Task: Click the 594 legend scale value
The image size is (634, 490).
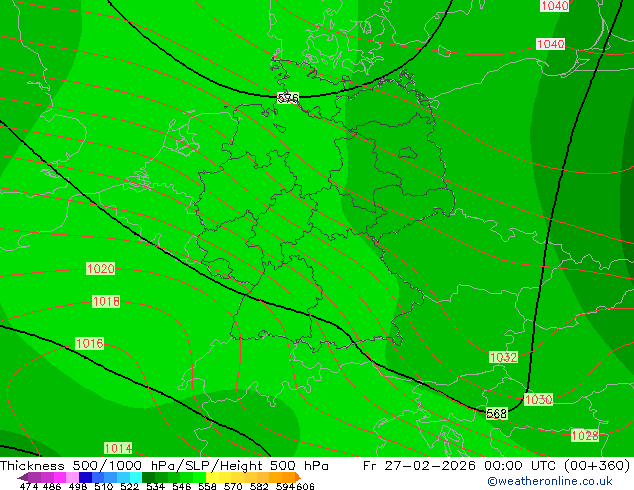Action: click(285, 486)
